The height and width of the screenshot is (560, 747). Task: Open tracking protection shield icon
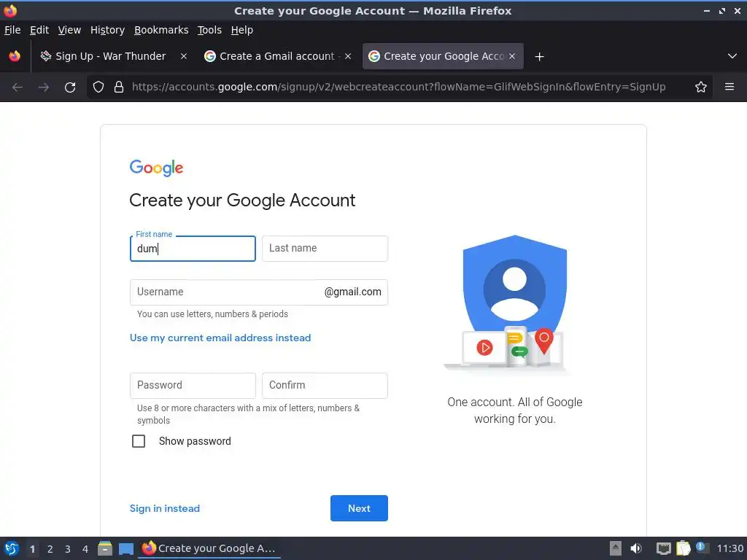click(x=98, y=87)
